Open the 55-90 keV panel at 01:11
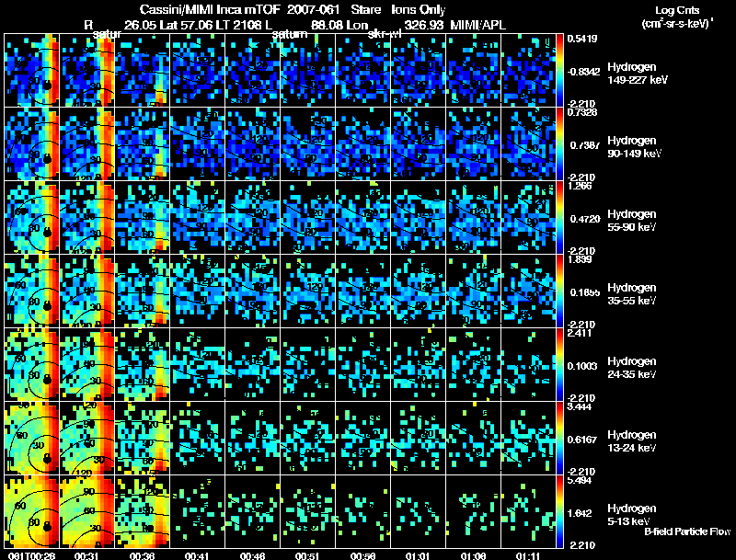The image size is (736, 560). pyautogui.click(x=528, y=218)
